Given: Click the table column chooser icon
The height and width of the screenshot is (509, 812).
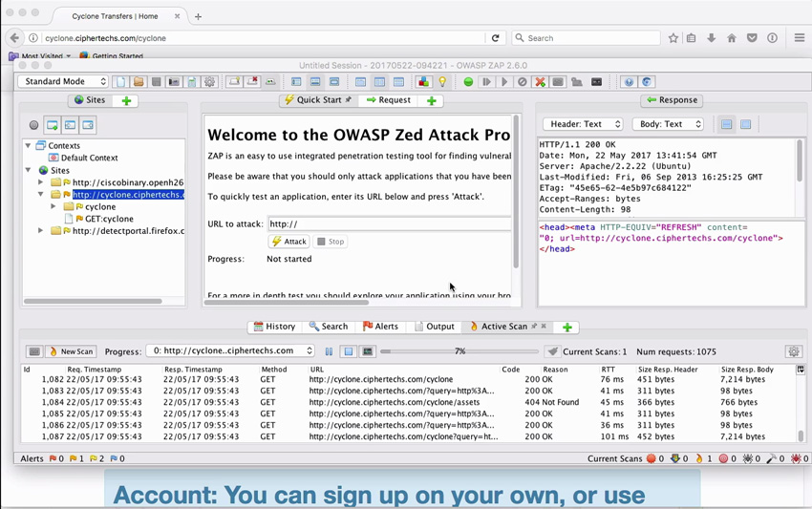Looking at the screenshot, I should point(801,370).
